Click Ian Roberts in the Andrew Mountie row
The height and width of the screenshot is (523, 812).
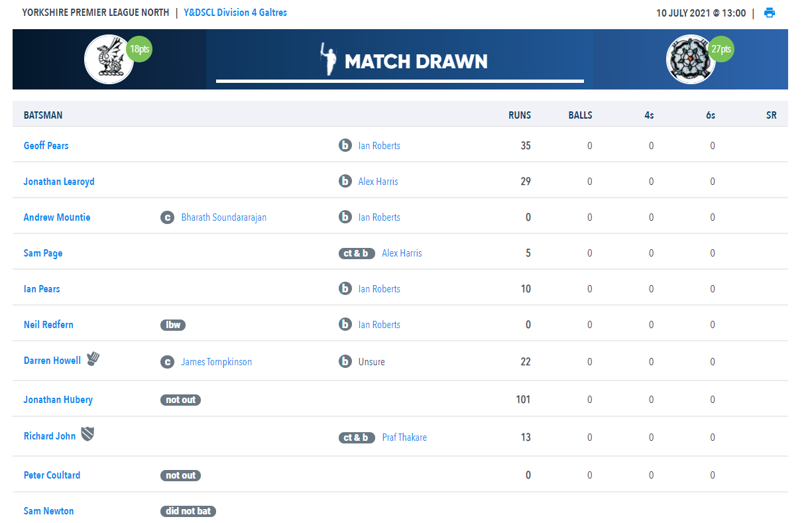379,217
